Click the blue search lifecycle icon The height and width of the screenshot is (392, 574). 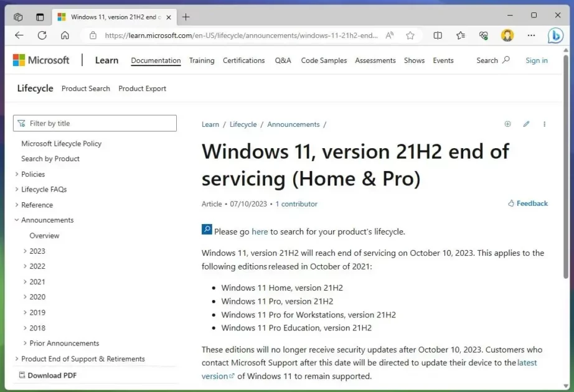207,230
